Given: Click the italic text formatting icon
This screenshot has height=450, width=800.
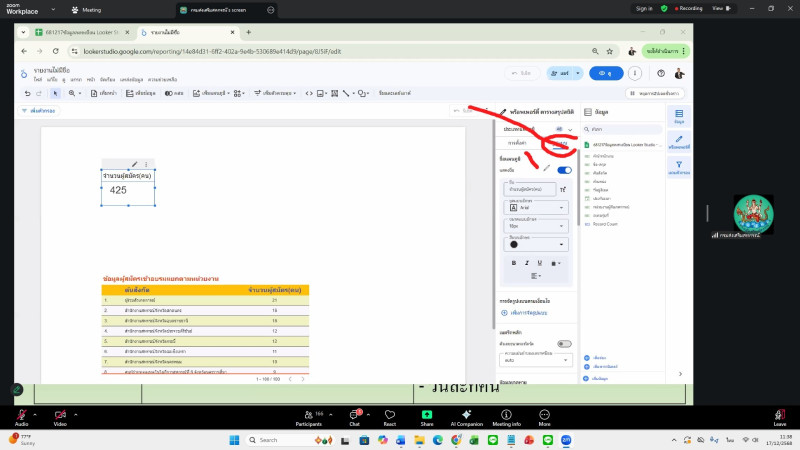Looking at the screenshot, I should pos(527,262).
